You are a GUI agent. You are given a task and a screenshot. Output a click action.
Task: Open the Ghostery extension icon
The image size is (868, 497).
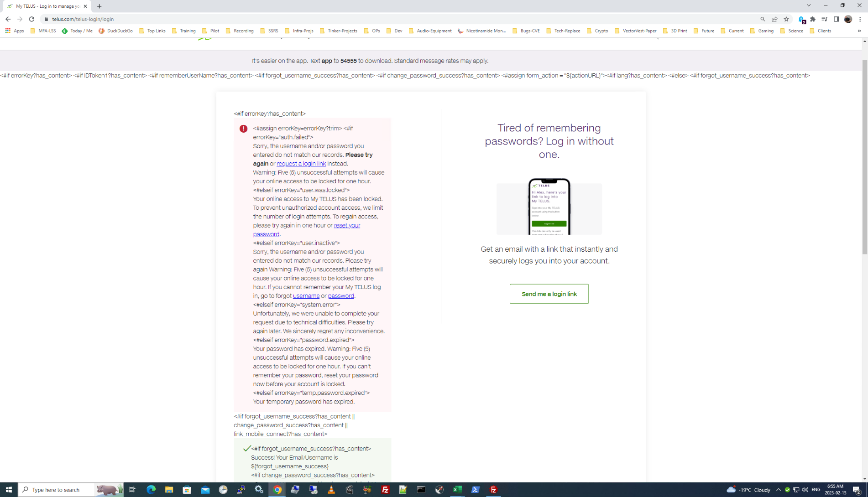tap(802, 19)
